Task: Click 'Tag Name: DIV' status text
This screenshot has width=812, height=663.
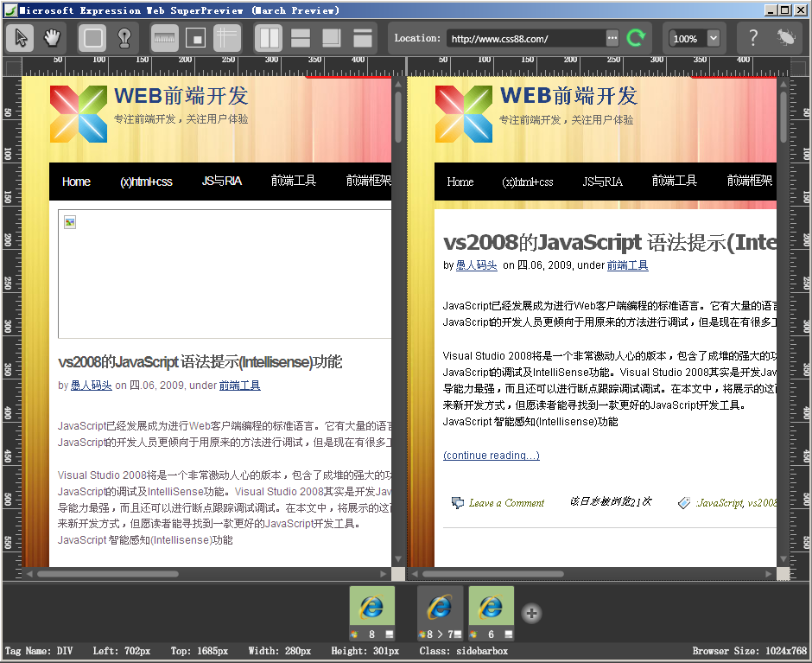Action: click(39, 651)
